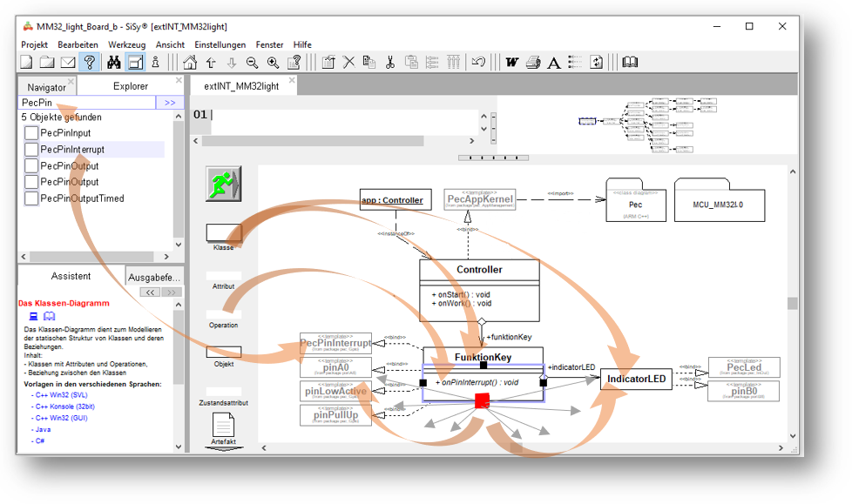The height and width of the screenshot is (504, 852).
Task: Switch to the Ausgabefenster tab
Action: pyautogui.click(x=154, y=278)
